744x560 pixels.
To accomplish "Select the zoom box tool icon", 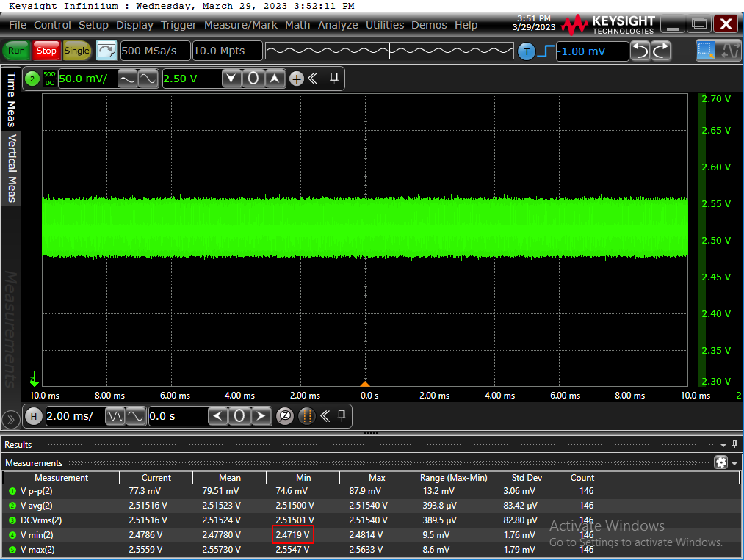I will (x=706, y=51).
